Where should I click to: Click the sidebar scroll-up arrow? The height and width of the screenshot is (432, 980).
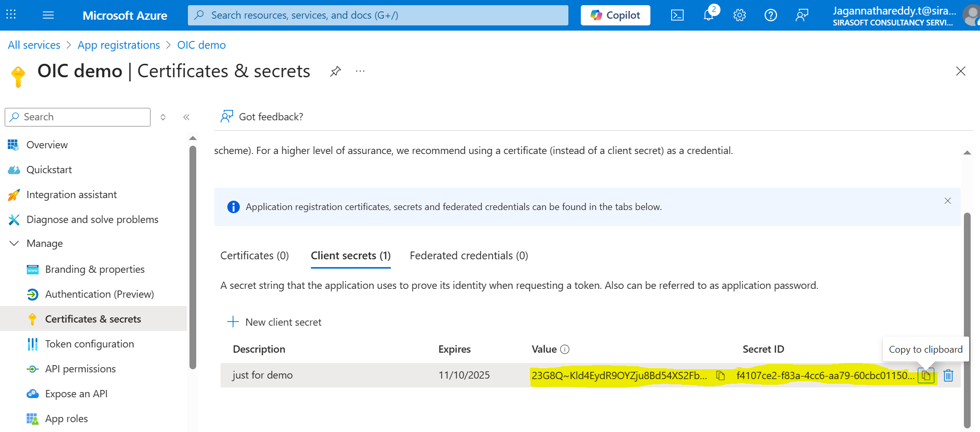(x=193, y=138)
